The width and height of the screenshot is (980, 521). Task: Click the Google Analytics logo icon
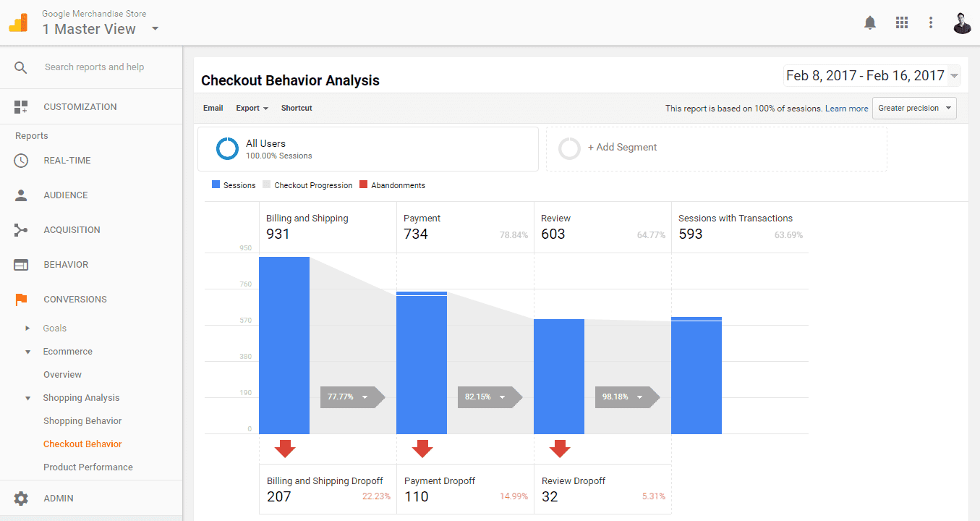click(x=17, y=22)
